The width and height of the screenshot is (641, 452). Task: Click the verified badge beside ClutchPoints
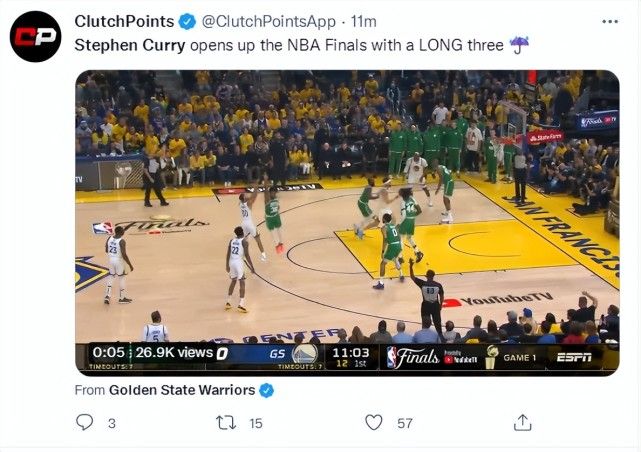[x=186, y=21]
